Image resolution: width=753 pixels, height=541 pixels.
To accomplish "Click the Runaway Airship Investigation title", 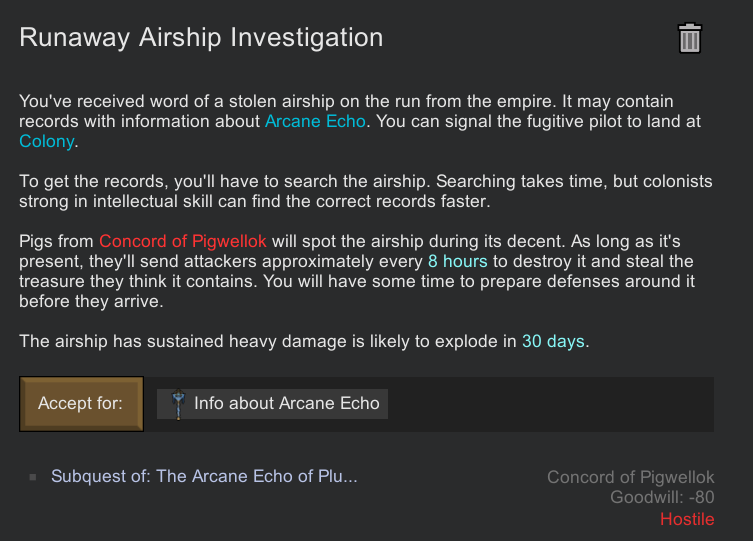I will (201, 38).
